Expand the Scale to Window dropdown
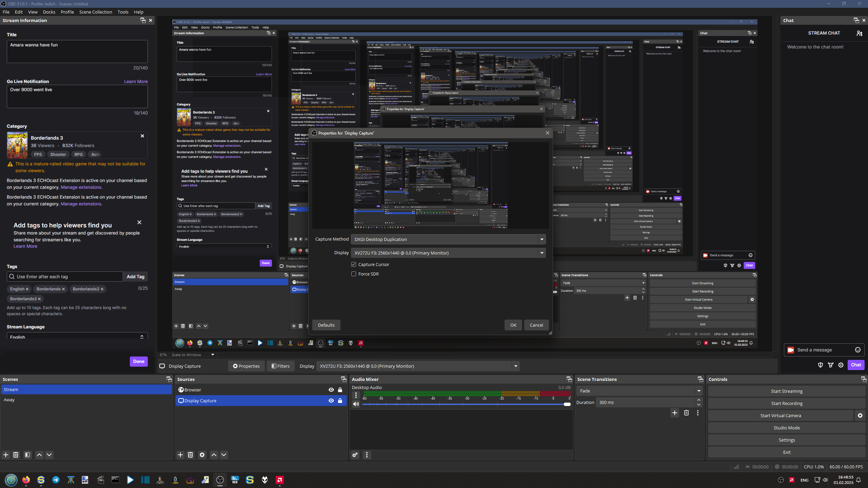The width and height of the screenshot is (868, 488). [213, 355]
